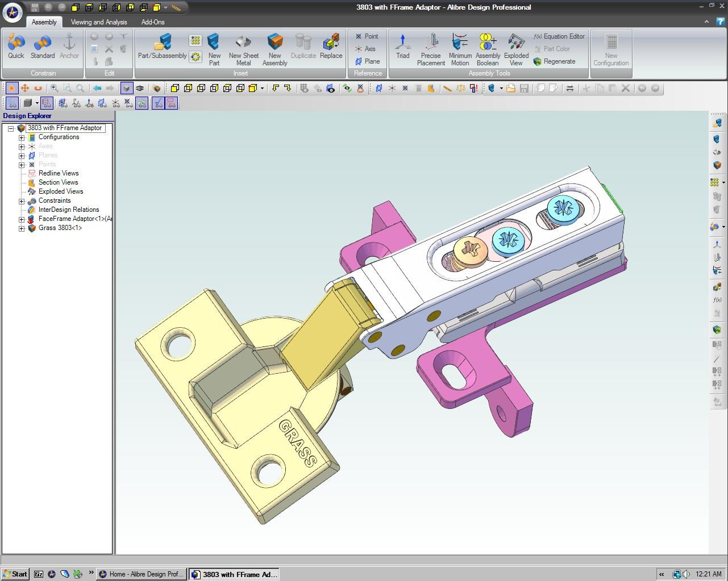Switch to Home - Alibre Design taskbar window
This screenshot has width=728, height=581.
141,574
